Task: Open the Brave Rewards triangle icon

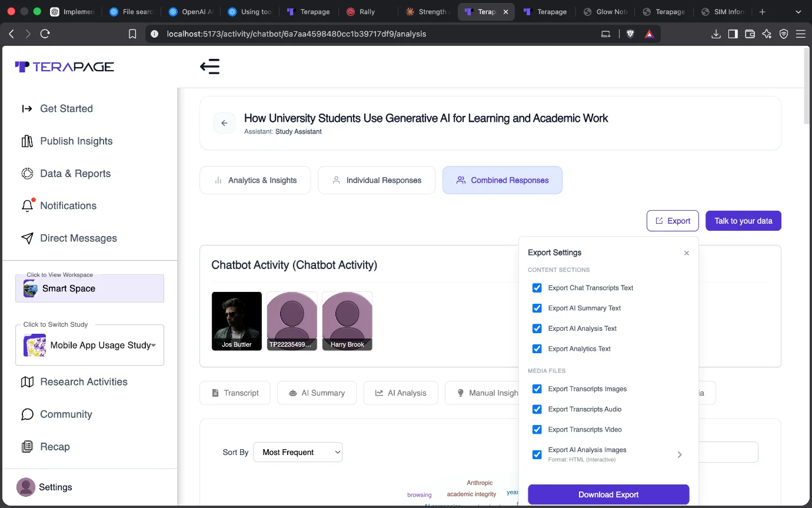Action: click(x=649, y=34)
